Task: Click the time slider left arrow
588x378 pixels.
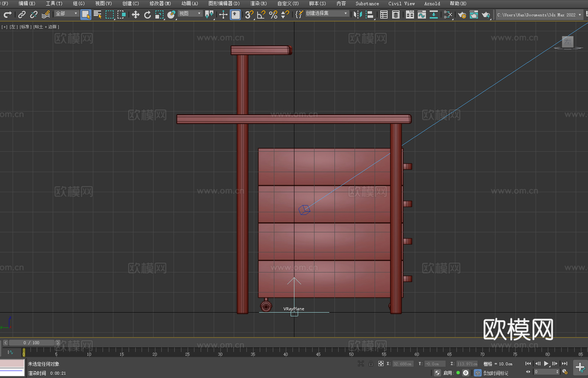Action: click(6, 343)
